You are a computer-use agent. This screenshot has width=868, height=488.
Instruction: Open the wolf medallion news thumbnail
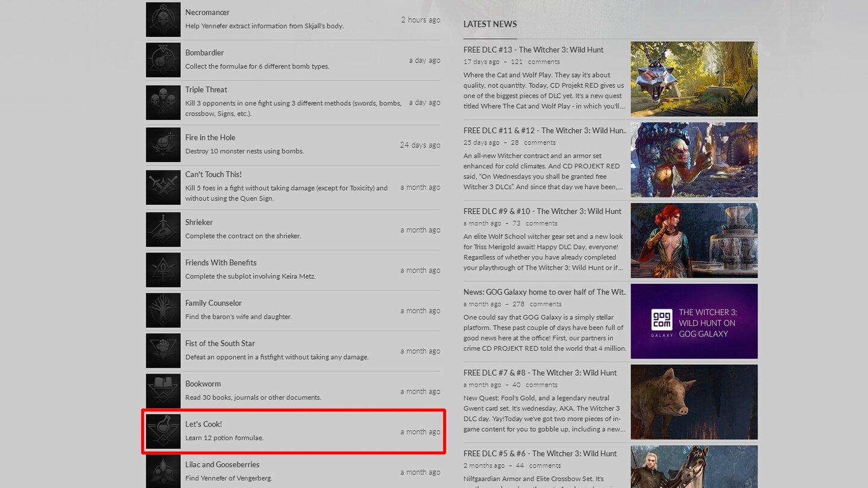pyautogui.click(x=694, y=79)
